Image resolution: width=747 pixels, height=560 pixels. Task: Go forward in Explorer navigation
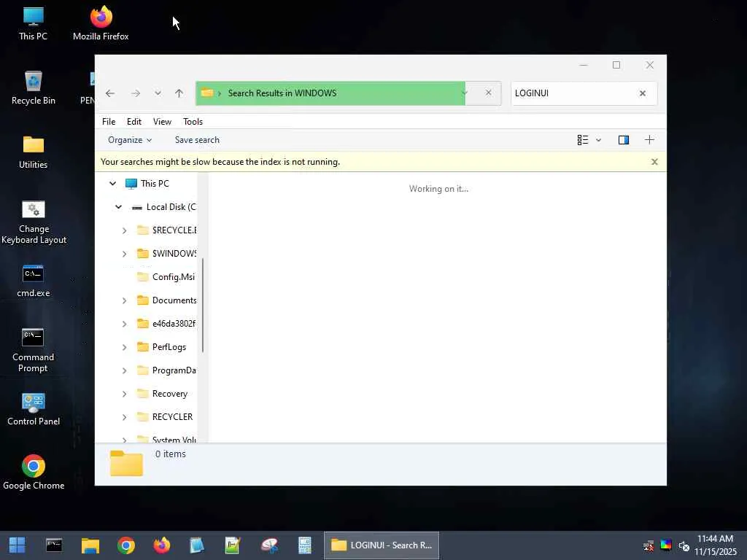point(136,93)
